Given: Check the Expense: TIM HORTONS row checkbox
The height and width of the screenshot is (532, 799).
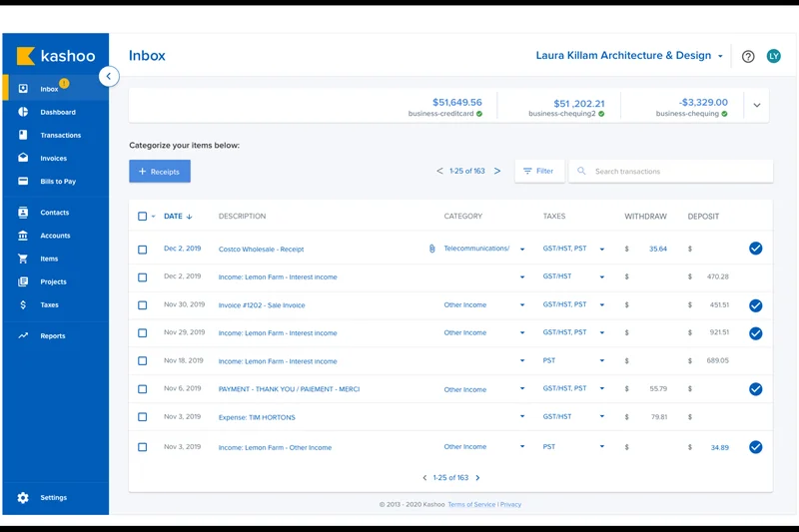Looking at the screenshot, I should [x=143, y=417].
